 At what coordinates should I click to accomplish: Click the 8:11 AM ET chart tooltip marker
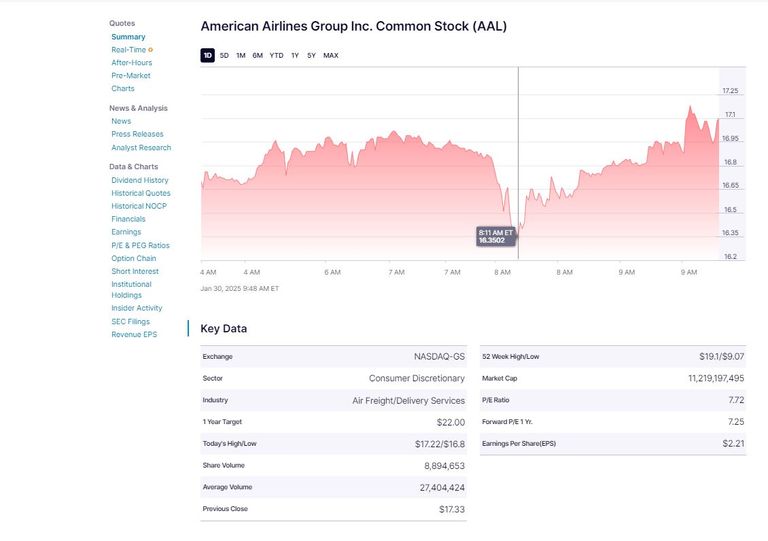coord(496,236)
